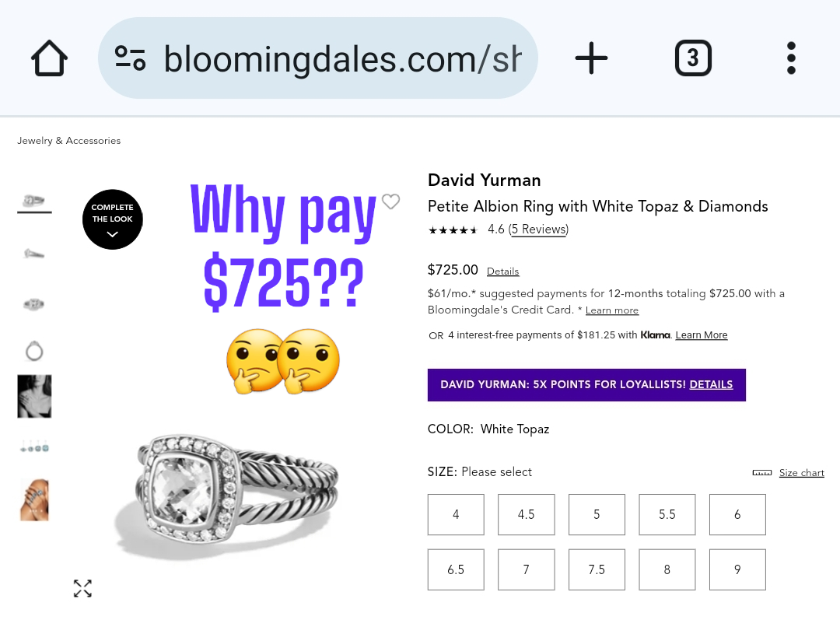This screenshot has height=620, width=840.
Task: Expand Complete the Look section
Action: point(113,219)
